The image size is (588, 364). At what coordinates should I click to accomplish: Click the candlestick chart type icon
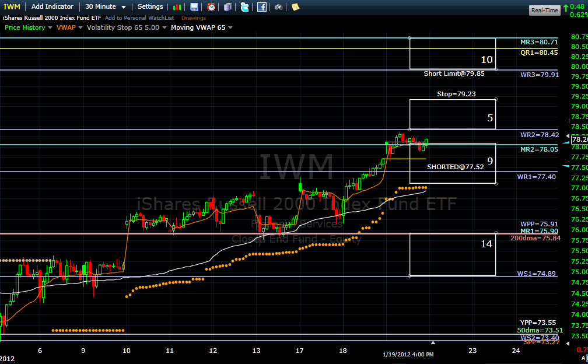(177, 7)
